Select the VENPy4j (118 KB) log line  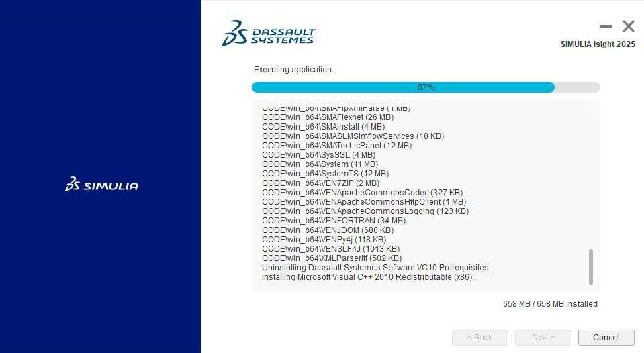324,240
